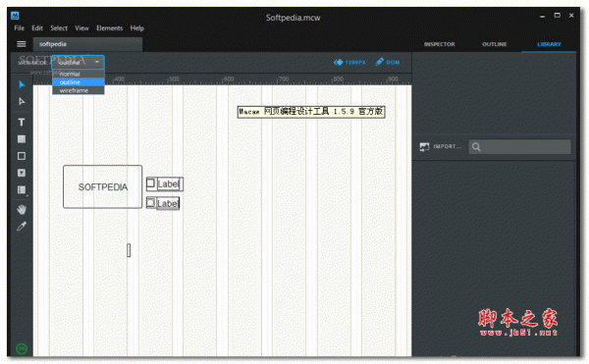Screen dimensions: 589x364
Task: Close the Softpedia.mcw window
Action: [x=571, y=16]
